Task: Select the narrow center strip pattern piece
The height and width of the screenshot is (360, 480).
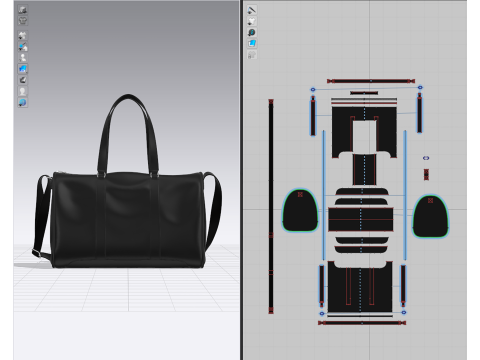Action: [x=364, y=169]
